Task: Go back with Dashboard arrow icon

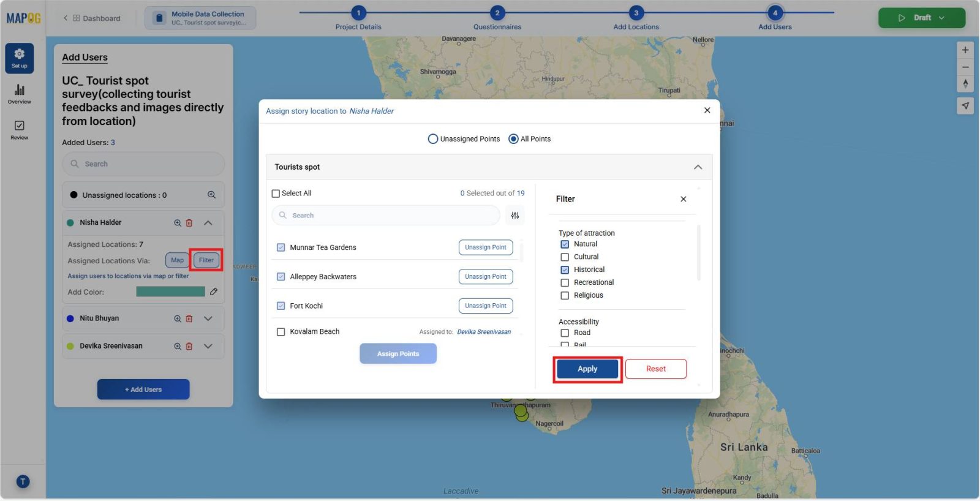Action: (66, 18)
